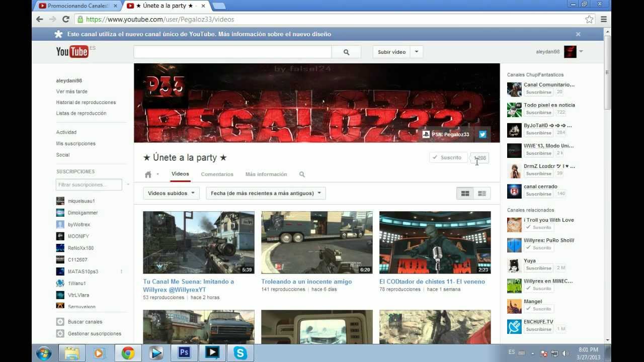Open Photoshop from the taskbar
The width and height of the screenshot is (644, 362).
point(184,353)
